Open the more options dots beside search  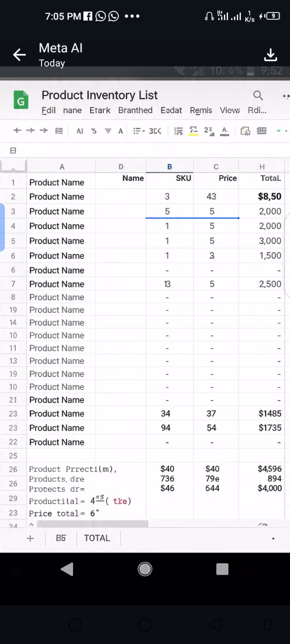(286, 96)
